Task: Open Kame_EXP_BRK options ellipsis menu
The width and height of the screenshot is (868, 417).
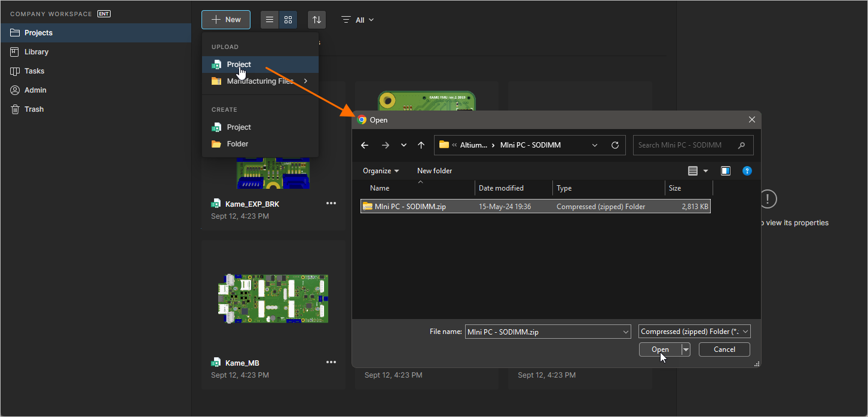Action: pos(331,204)
